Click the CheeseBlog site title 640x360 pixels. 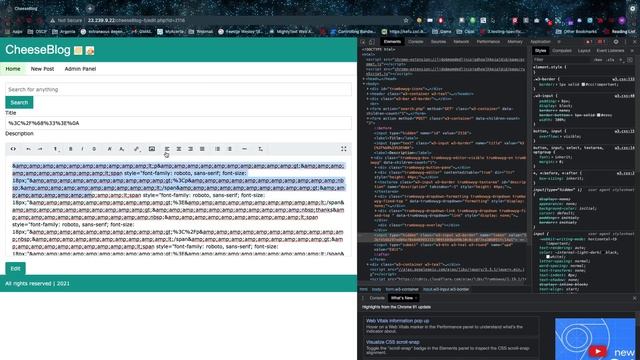38,50
